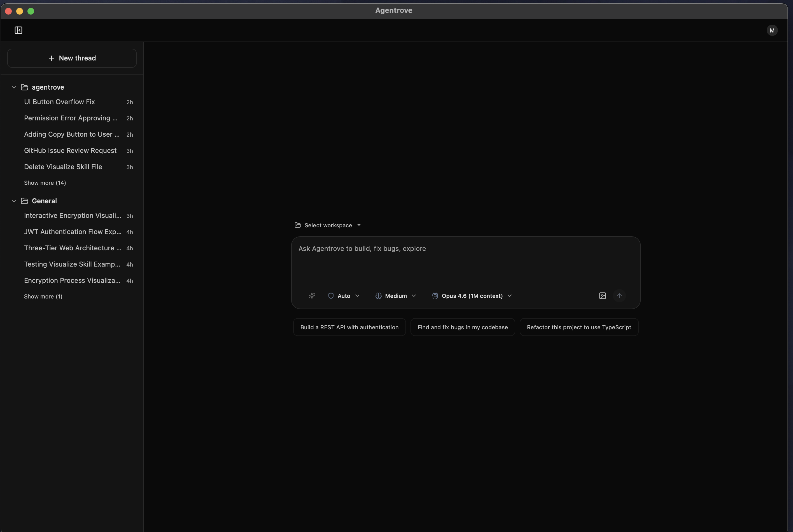Screen dimensions: 793x532
Task: Start a New thread
Action: 72,58
